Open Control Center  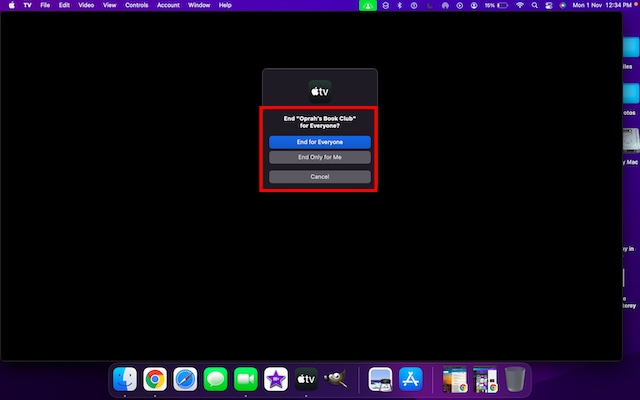tap(549, 5)
